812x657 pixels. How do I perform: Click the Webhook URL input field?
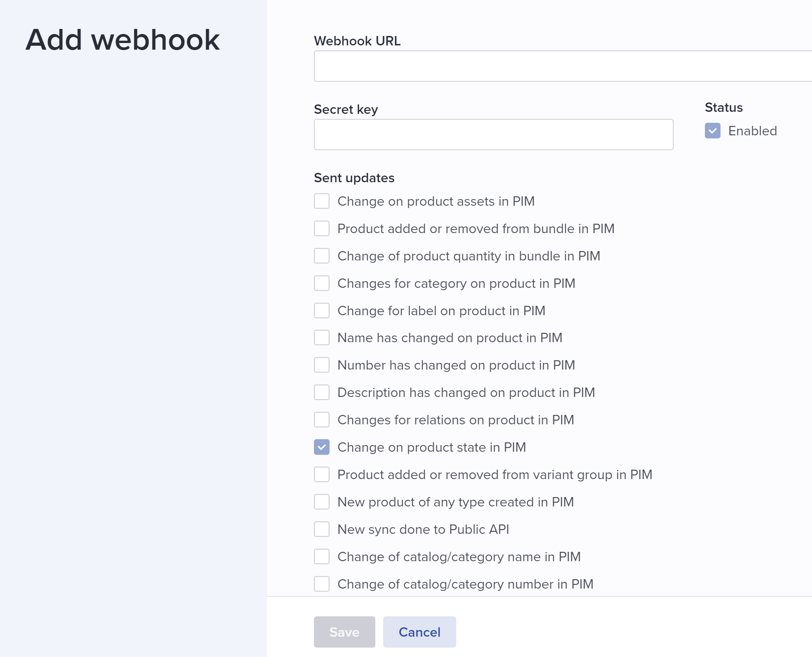tap(563, 66)
